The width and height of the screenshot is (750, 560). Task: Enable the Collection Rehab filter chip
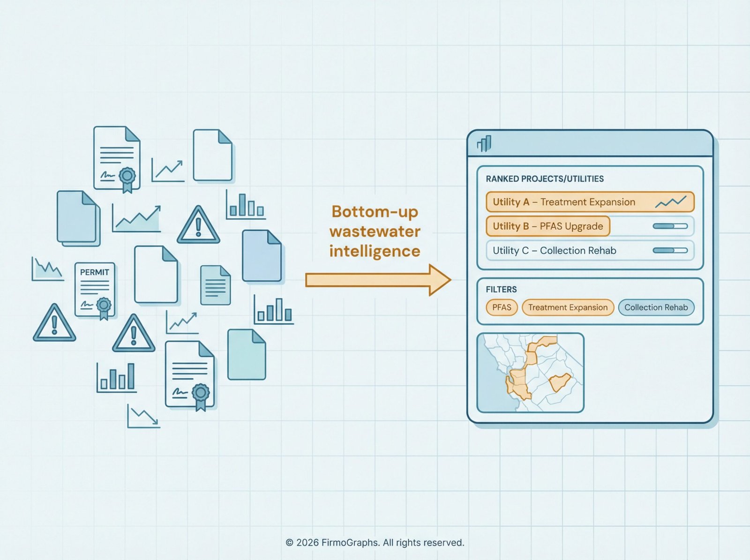pyautogui.click(x=656, y=307)
